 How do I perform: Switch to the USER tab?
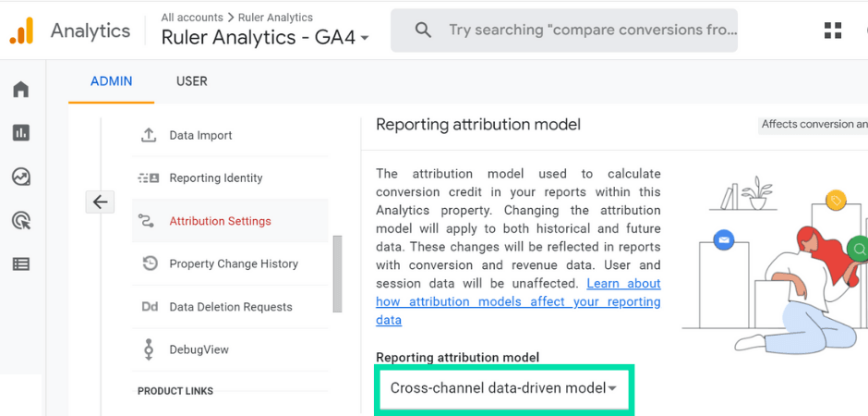[x=191, y=81]
